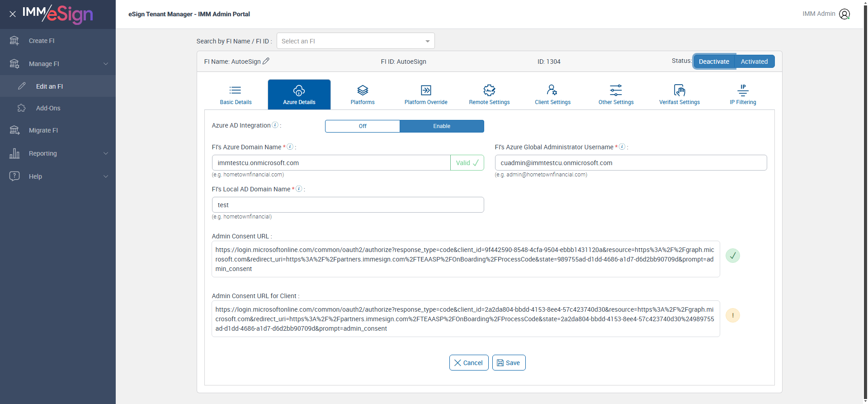The height and width of the screenshot is (404, 868).
Task: Click the Local AD Domain Name info icon
Action: 299,189
